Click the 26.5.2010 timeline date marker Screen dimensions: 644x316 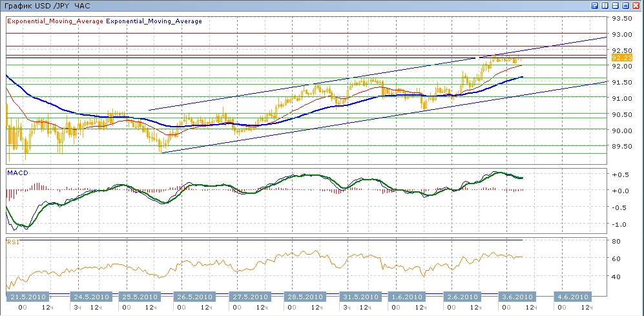[194, 297]
